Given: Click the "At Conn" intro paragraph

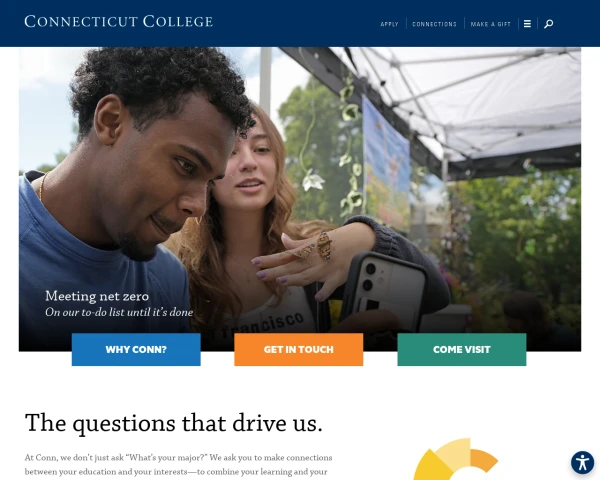Looking at the screenshot, I should [x=177, y=464].
